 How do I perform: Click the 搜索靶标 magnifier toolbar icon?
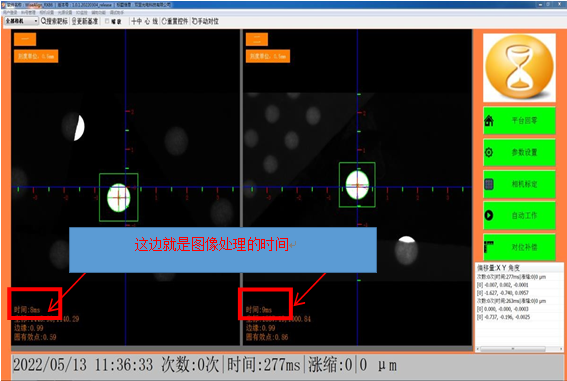pyautogui.click(x=44, y=21)
